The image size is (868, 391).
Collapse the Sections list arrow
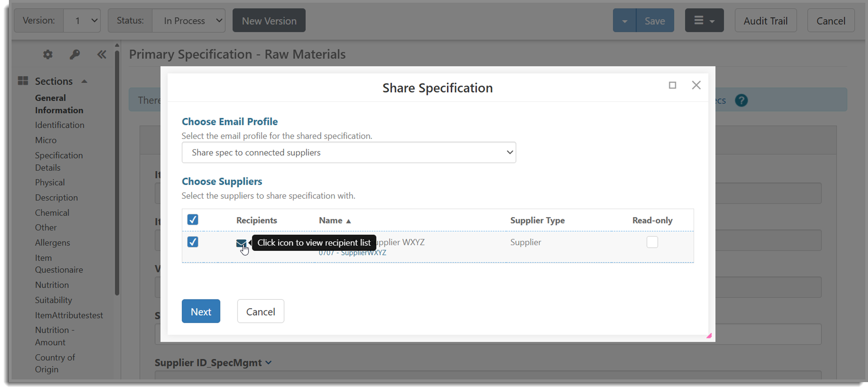84,81
